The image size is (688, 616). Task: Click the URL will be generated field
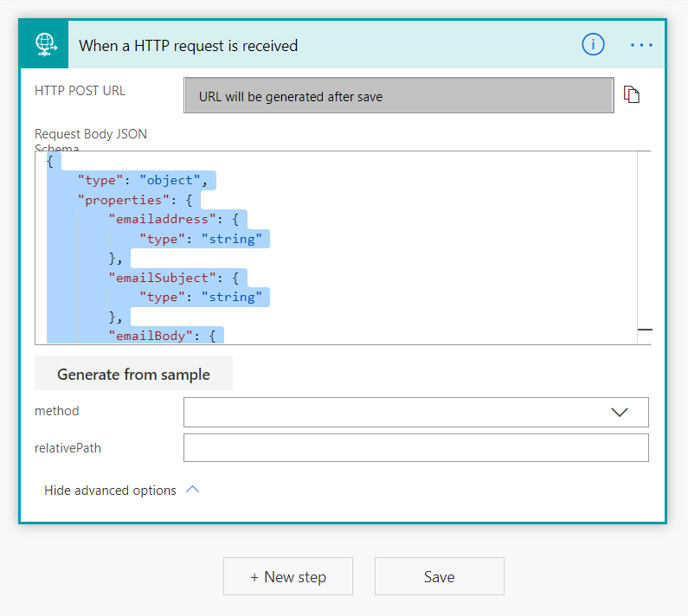tap(398, 96)
